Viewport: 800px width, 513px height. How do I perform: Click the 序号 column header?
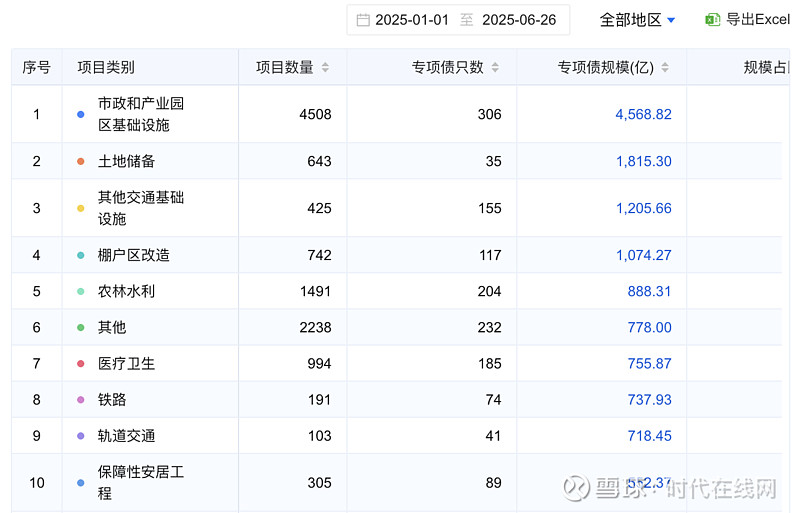(36, 67)
